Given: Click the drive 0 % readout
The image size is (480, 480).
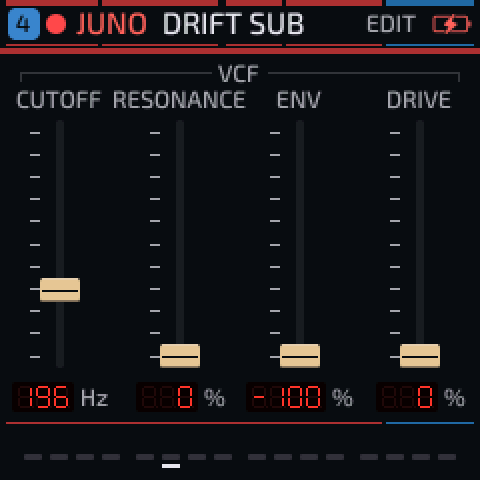Looking at the screenshot, I should [407, 397].
